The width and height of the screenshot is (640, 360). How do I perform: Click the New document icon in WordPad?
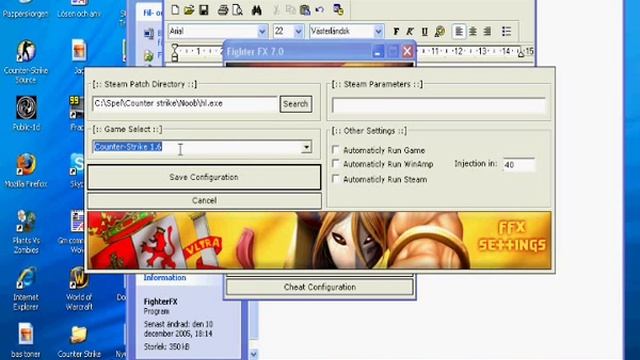pyautogui.click(x=175, y=10)
